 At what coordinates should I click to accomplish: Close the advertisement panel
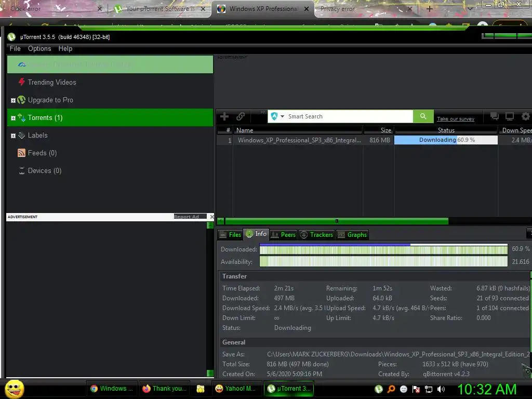pos(212,217)
